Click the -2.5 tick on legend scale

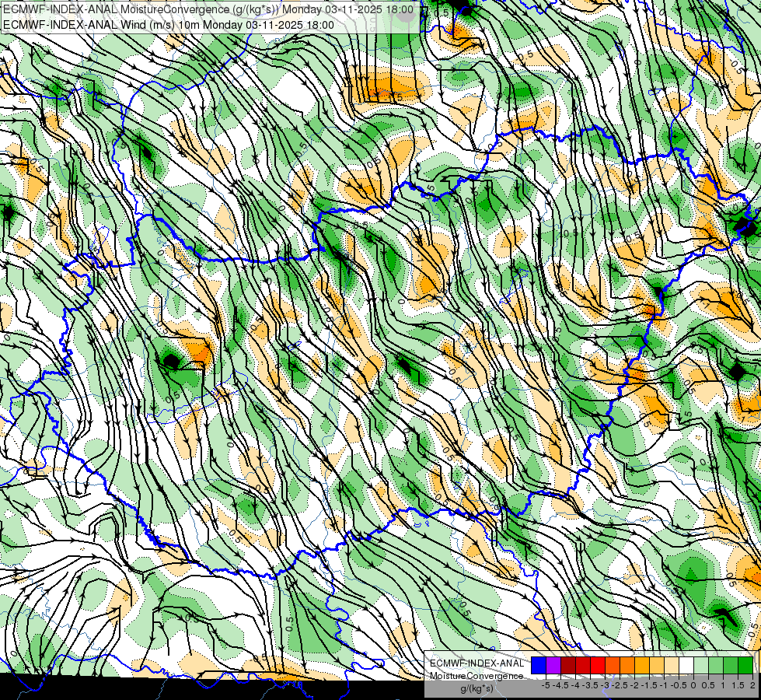tap(620, 685)
